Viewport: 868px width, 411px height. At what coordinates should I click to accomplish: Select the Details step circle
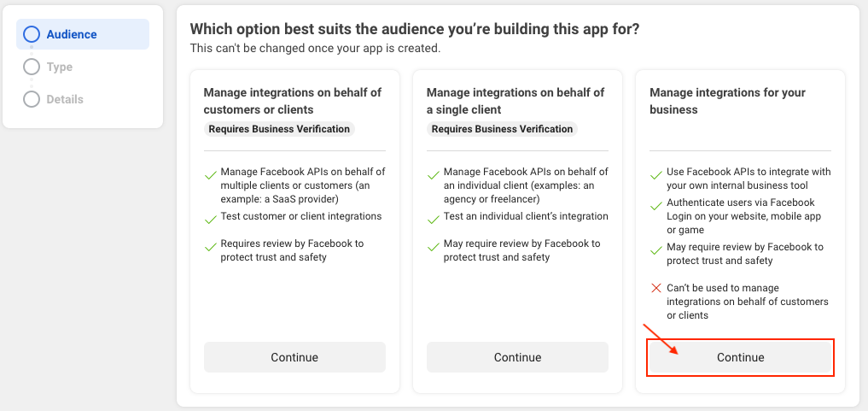pyautogui.click(x=32, y=100)
